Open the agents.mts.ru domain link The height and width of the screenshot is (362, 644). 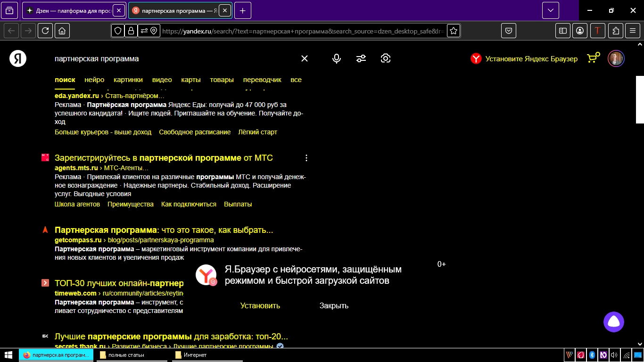coord(76,168)
